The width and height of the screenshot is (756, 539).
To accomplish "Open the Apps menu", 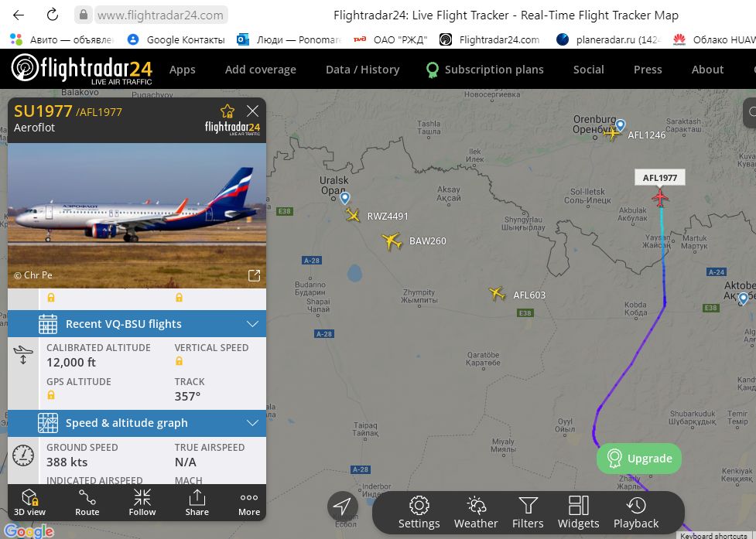I will coord(183,70).
